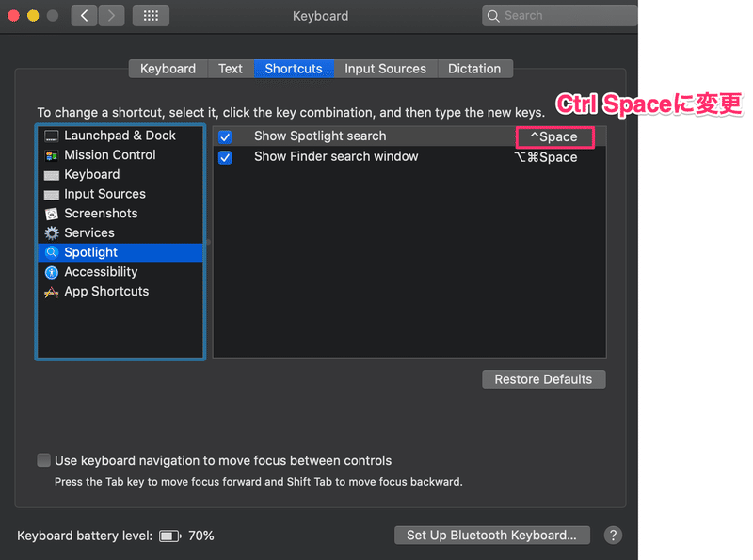Open the Dictation tab

(474, 69)
